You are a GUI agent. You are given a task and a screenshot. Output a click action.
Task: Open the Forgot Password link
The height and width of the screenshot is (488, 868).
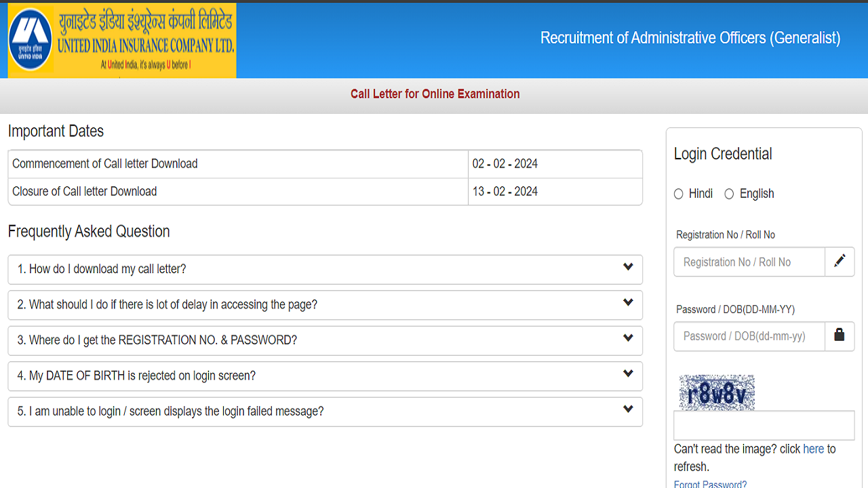(x=710, y=484)
